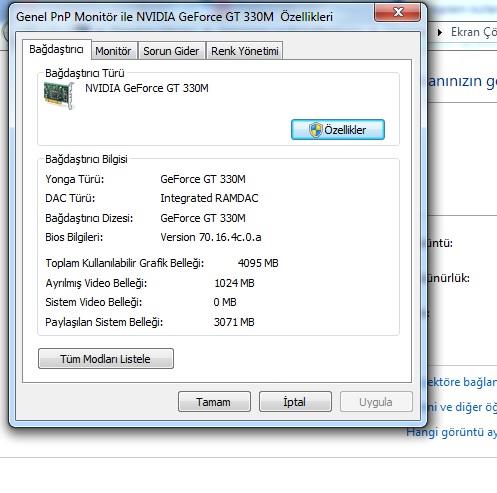Click the Version 70.16.4c.0.a BIOS value
The width and height of the screenshot is (497, 493).
pos(211,237)
